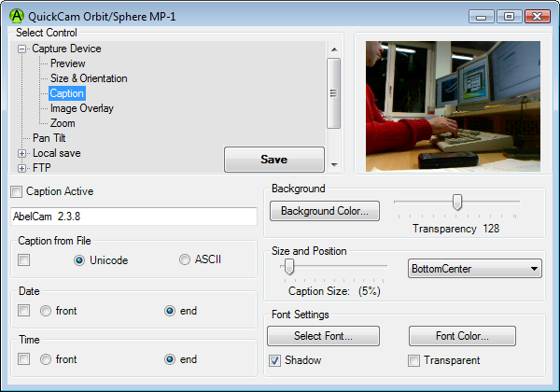Toggle the Shadow checkbox

click(x=275, y=360)
